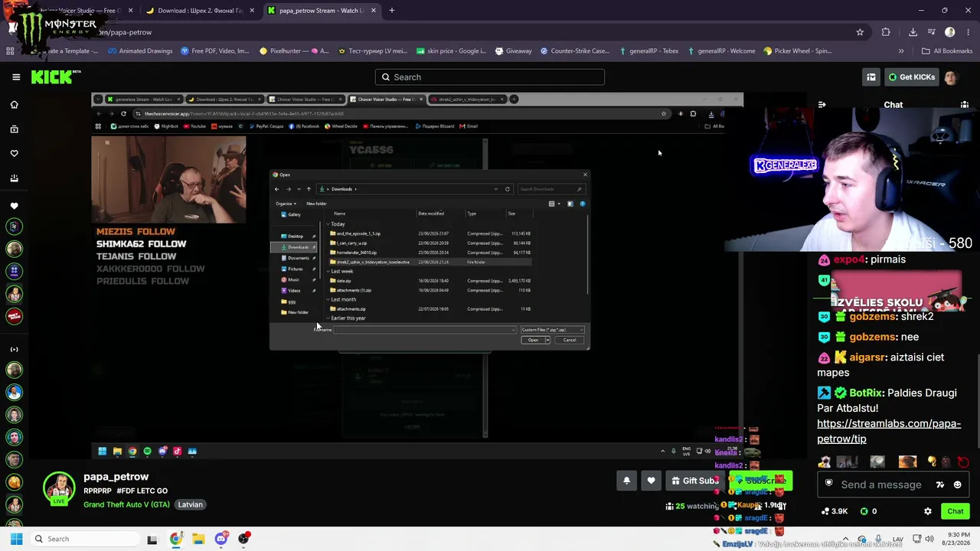Open the taskbar clock and date
Screen dimensions: 980x551
tap(955, 539)
